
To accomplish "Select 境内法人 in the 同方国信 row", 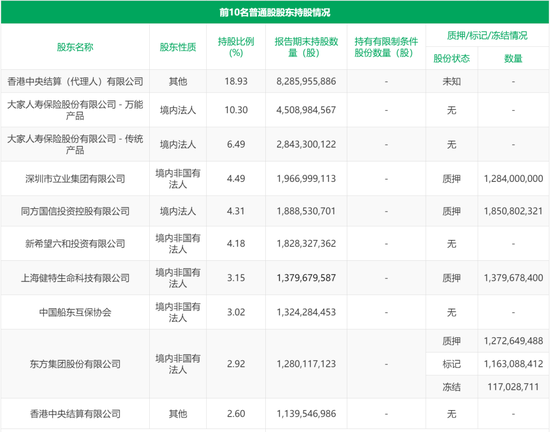I will coord(178,211).
